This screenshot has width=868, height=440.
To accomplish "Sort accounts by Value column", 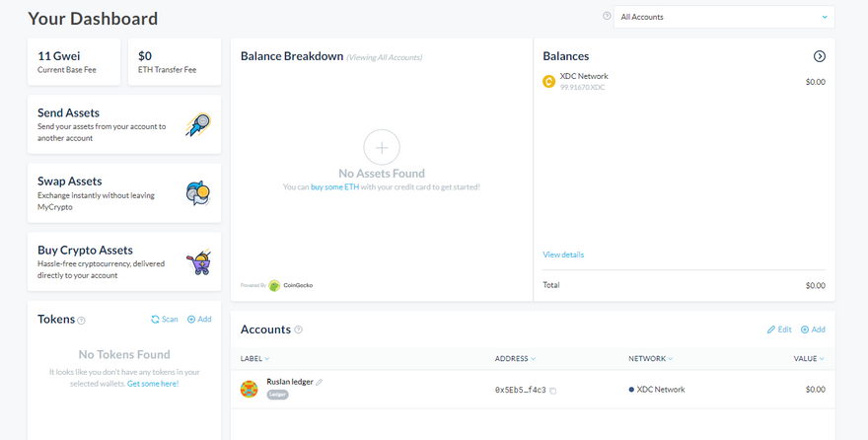I will pyautogui.click(x=809, y=358).
